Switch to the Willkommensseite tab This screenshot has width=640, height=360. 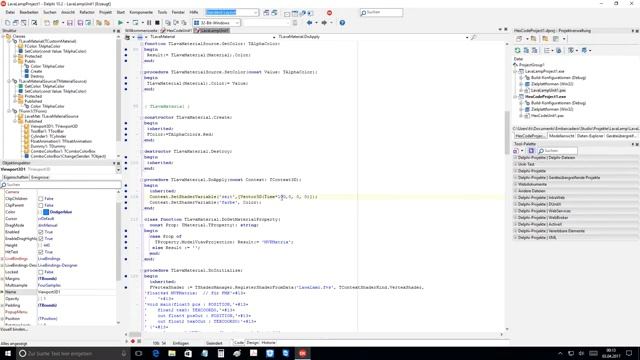tap(141, 31)
